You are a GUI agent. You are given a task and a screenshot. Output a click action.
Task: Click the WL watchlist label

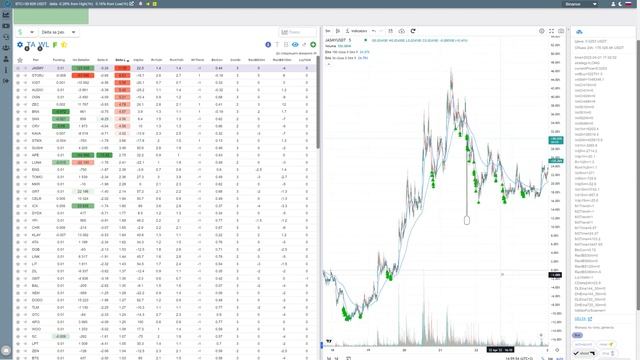pos(44,44)
